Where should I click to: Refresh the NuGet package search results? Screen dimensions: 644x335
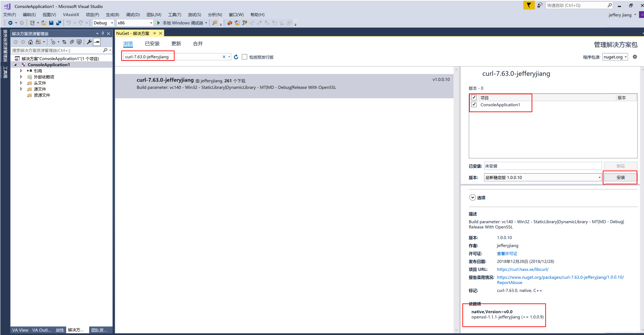(236, 57)
